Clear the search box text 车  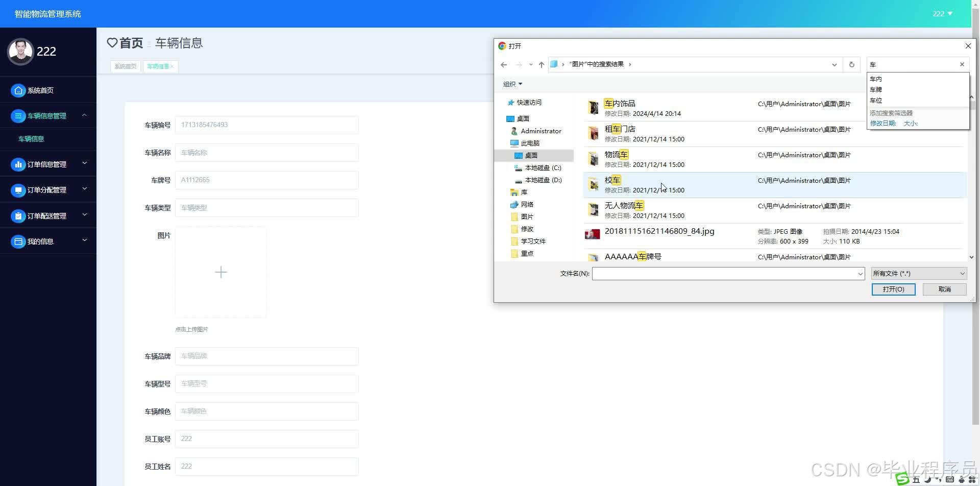click(962, 64)
